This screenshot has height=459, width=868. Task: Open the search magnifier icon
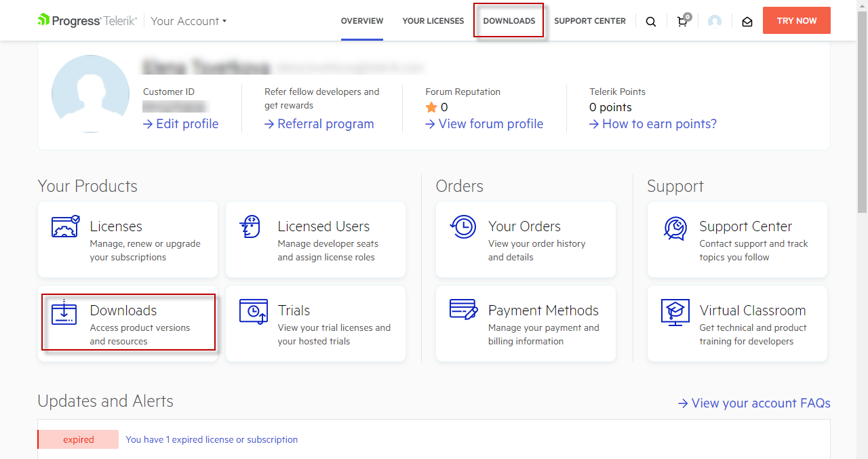[651, 22]
